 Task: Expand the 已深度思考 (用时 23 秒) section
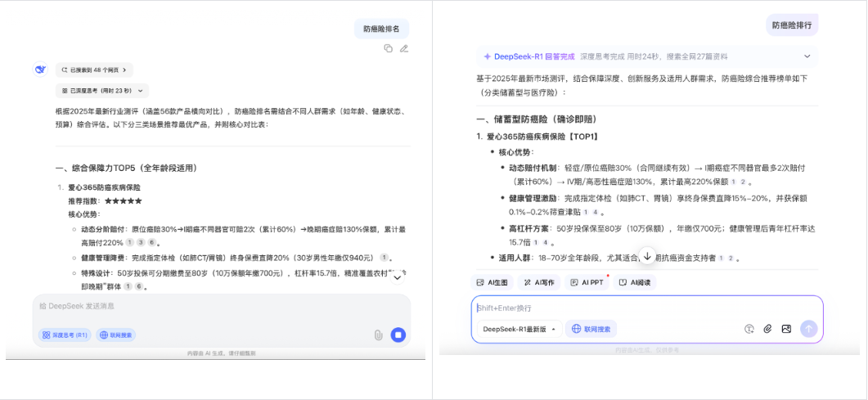(102, 91)
